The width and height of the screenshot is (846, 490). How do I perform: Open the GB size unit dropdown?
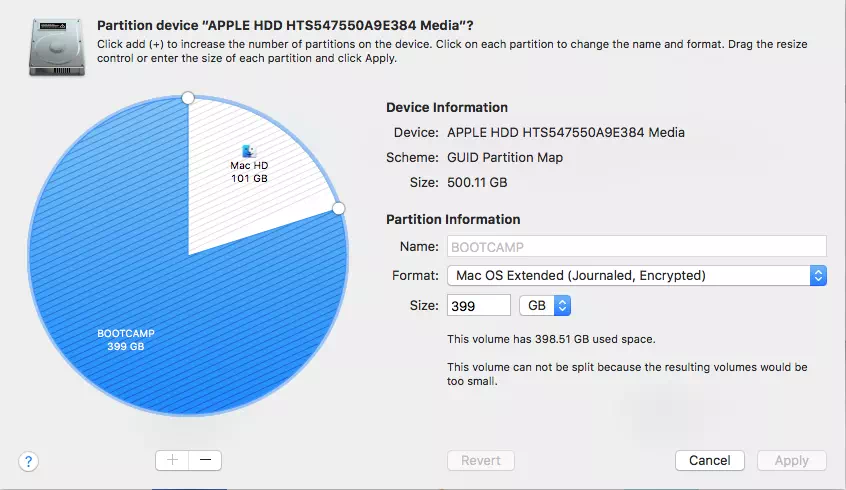click(x=545, y=305)
